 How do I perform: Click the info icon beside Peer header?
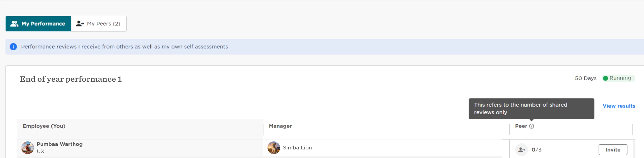[x=532, y=126]
